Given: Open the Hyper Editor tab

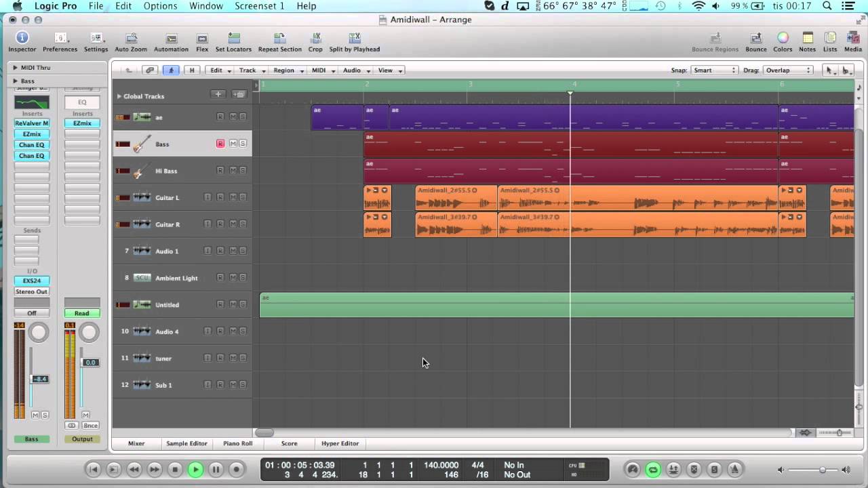Looking at the screenshot, I should 340,443.
